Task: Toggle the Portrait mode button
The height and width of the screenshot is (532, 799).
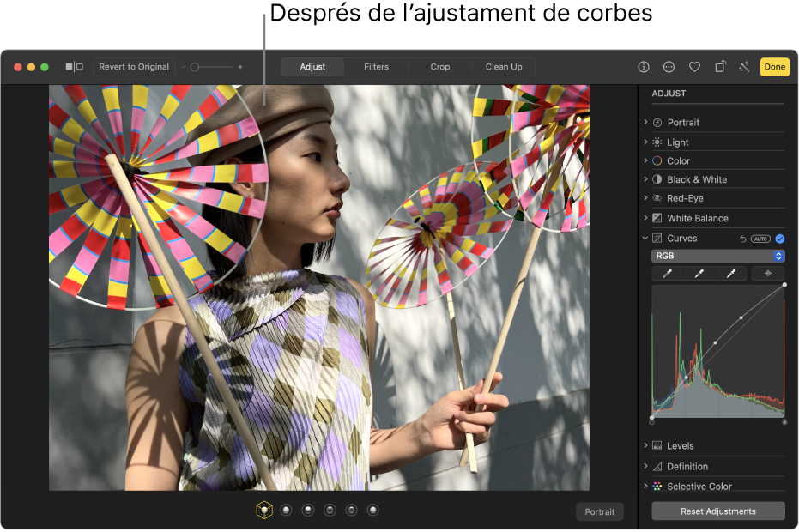Action: click(x=599, y=511)
